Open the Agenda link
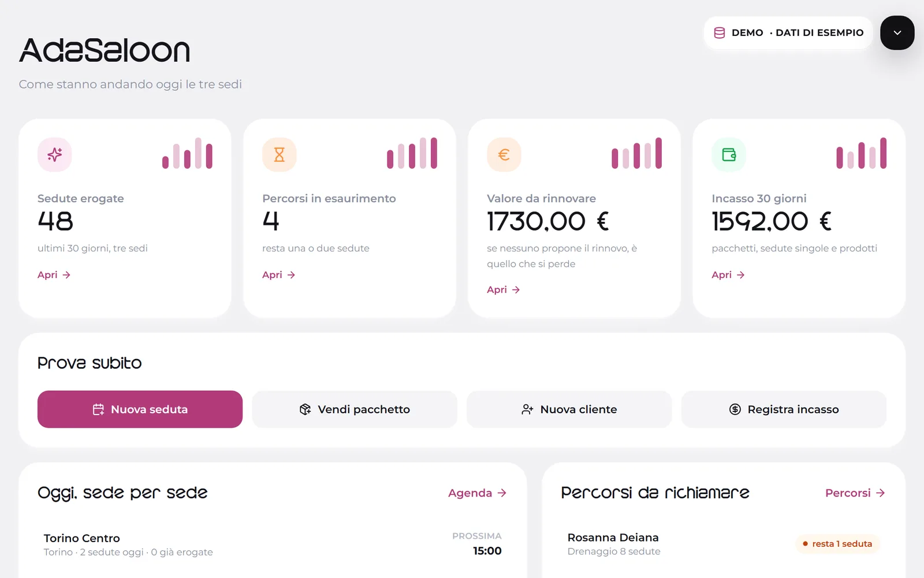 478,493
